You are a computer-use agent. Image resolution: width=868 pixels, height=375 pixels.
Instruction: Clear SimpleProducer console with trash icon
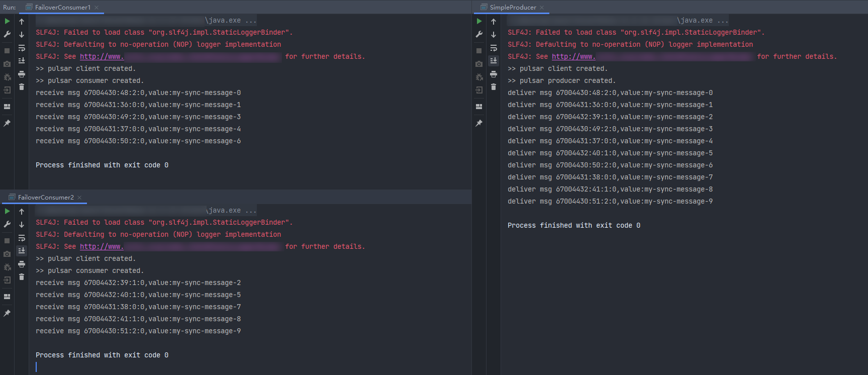click(x=494, y=87)
